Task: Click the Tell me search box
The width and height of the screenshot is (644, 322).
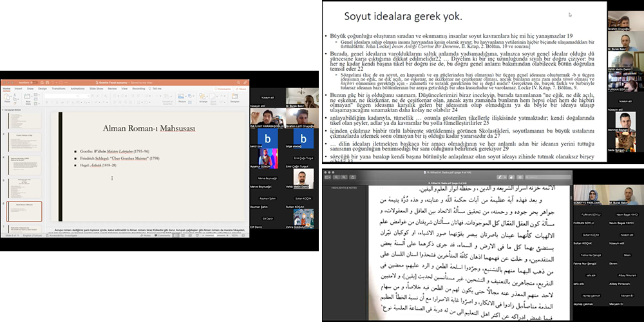Action: point(155,89)
